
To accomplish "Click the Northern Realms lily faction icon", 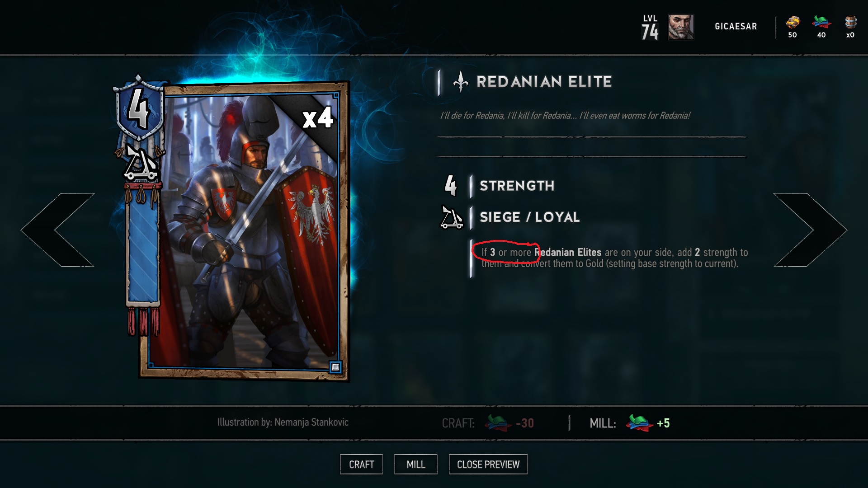I will point(460,82).
